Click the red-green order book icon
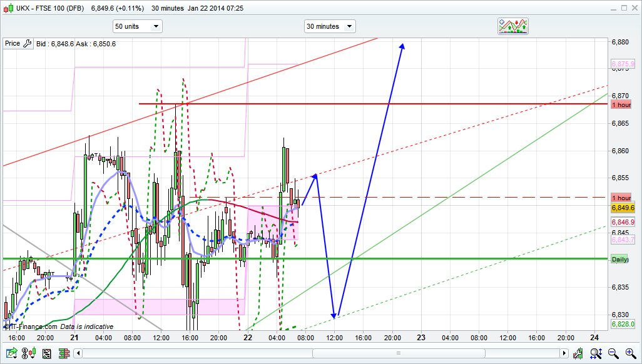The height and width of the screenshot is (364, 642). [x=63, y=354]
